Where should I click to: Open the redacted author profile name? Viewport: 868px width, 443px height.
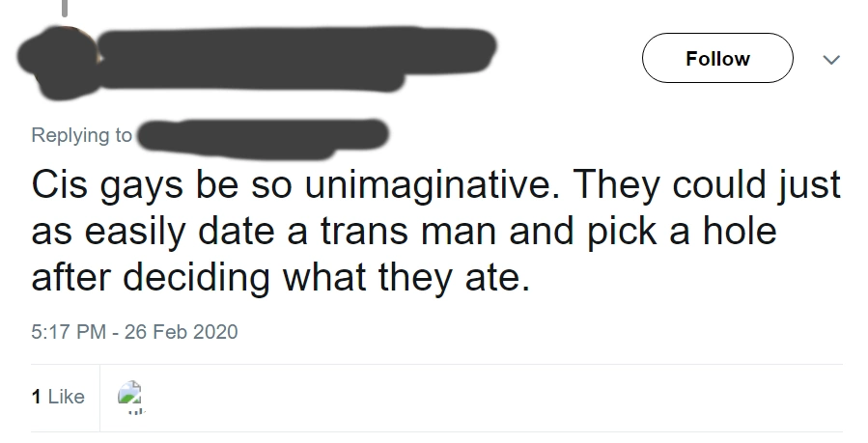pos(290,50)
